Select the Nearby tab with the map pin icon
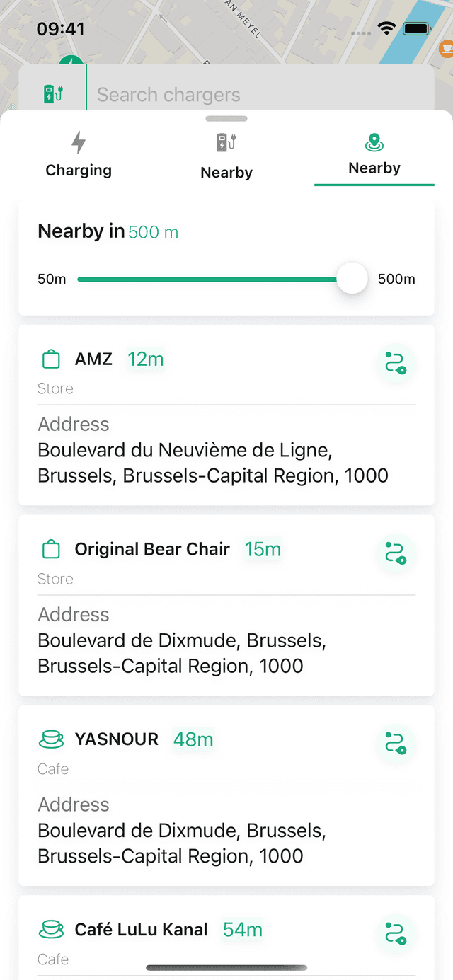Screen dimensions: 453x980 374,154
